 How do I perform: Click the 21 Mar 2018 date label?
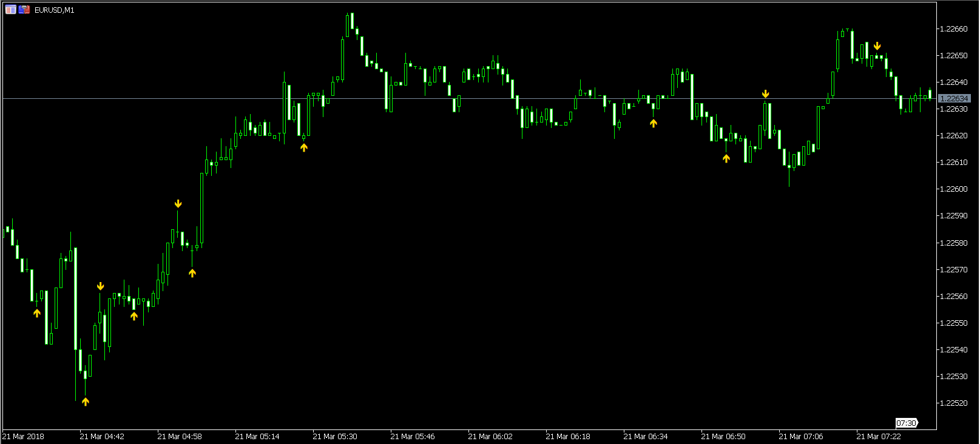pyautogui.click(x=24, y=436)
